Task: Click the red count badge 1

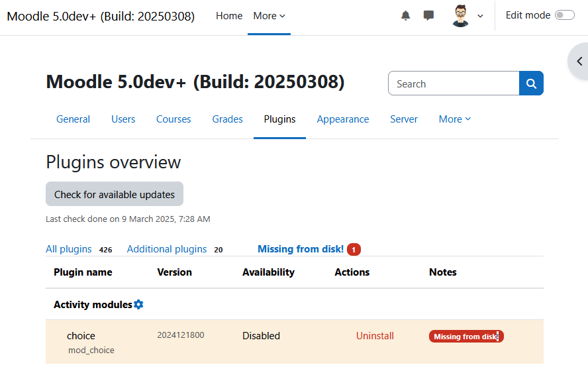Action: (354, 250)
